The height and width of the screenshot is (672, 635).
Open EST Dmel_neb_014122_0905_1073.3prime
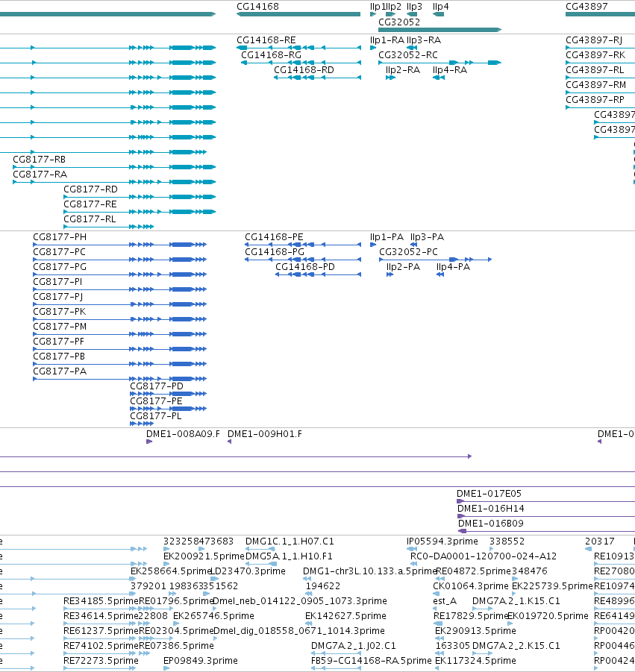(300, 601)
